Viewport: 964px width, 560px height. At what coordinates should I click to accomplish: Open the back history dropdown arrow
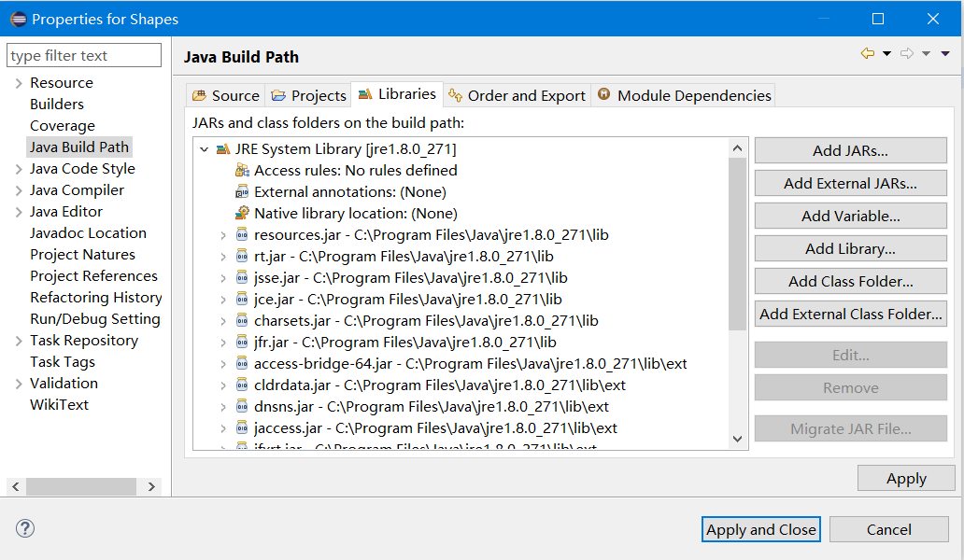(x=886, y=53)
